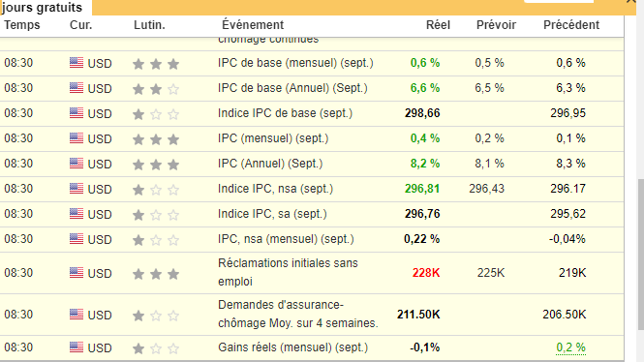
Task: Open Indice IPC de base (sept.) event
Action: [285, 113]
